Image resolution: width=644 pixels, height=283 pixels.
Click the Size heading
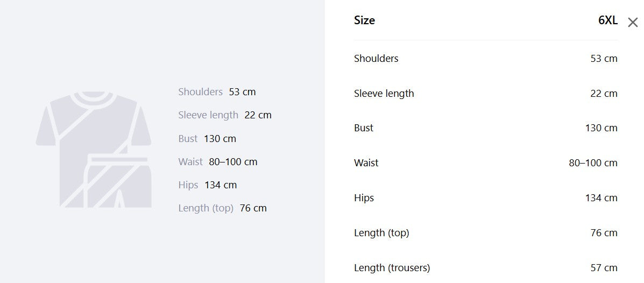(364, 20)
